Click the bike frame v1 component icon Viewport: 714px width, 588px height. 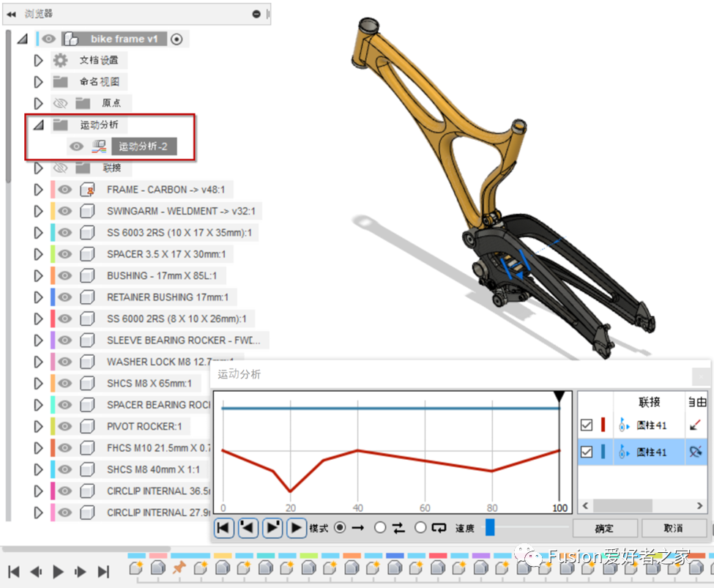[70, 39]
